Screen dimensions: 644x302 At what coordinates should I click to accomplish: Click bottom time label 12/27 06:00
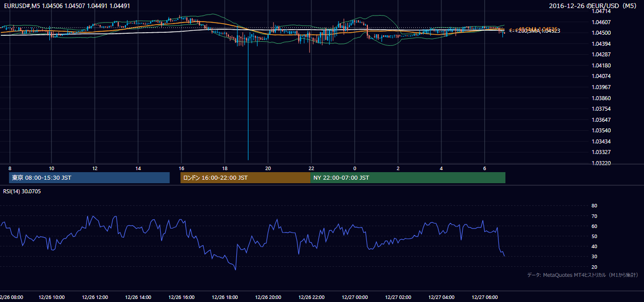pyautogui.click(x=485, y=297)
